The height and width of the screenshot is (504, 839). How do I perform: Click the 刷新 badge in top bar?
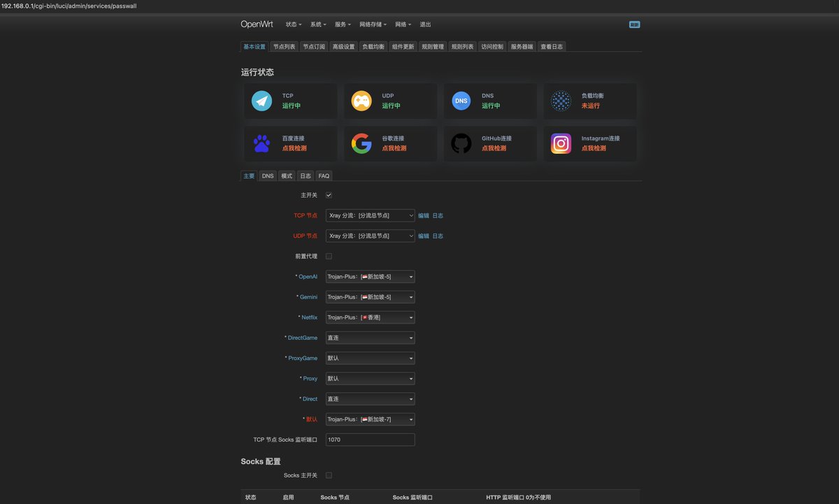[x=634, y=24]
